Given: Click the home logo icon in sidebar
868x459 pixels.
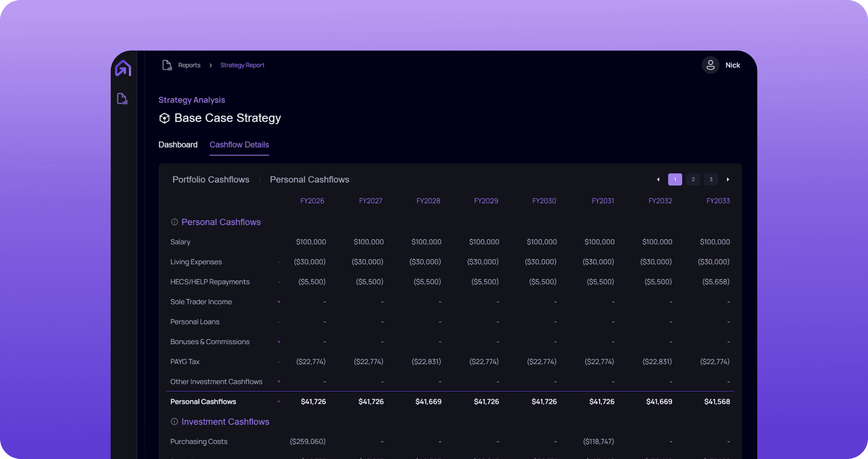Looking at the screenshot, I should [123, 68].
